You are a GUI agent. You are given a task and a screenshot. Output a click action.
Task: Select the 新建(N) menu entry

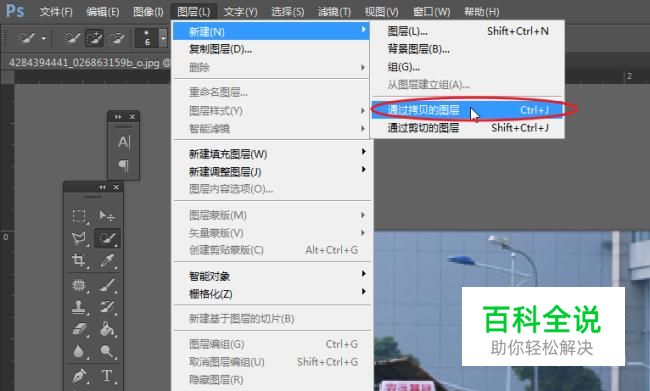(x=271, y=32)
